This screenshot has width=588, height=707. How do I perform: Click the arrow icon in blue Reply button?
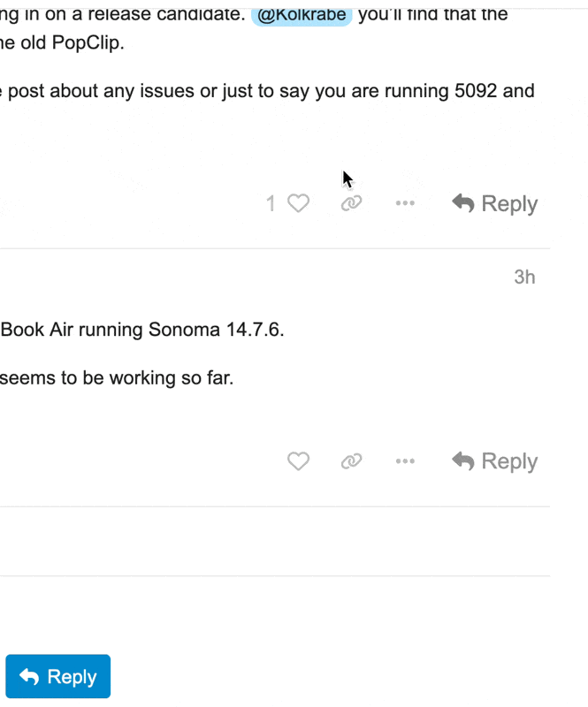coord(29,677)
